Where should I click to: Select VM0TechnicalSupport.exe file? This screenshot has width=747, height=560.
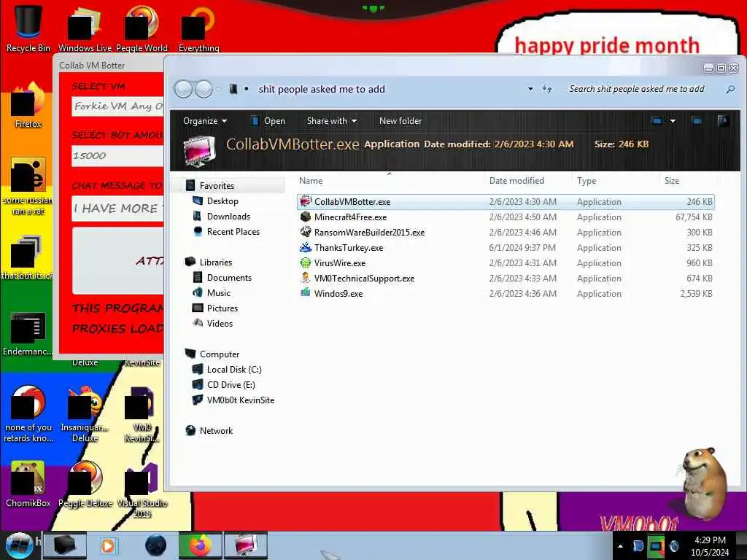506,278
